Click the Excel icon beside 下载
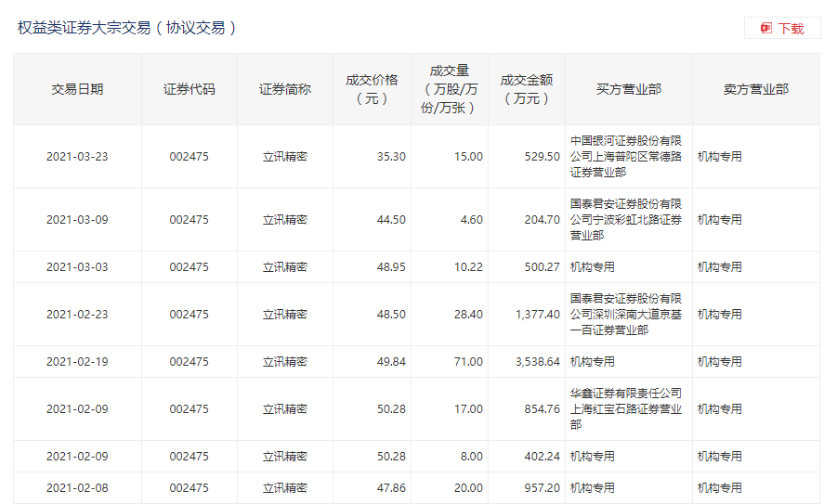 point(766,28)
